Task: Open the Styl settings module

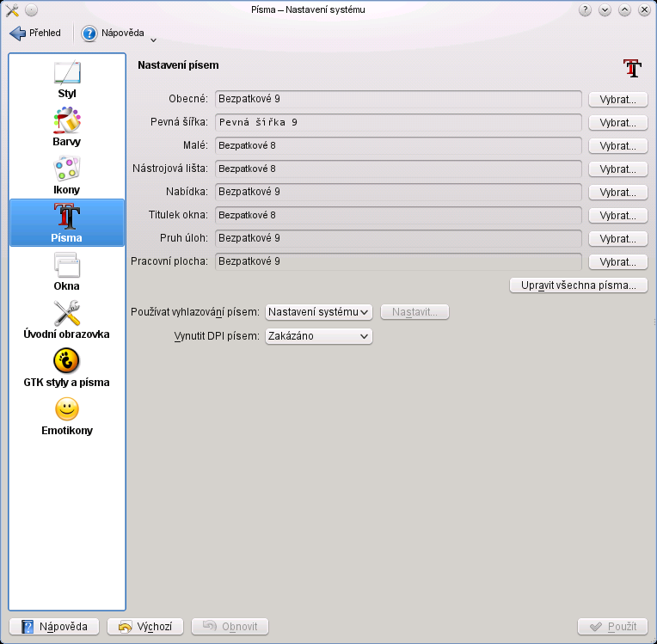Action: point(66,80)
